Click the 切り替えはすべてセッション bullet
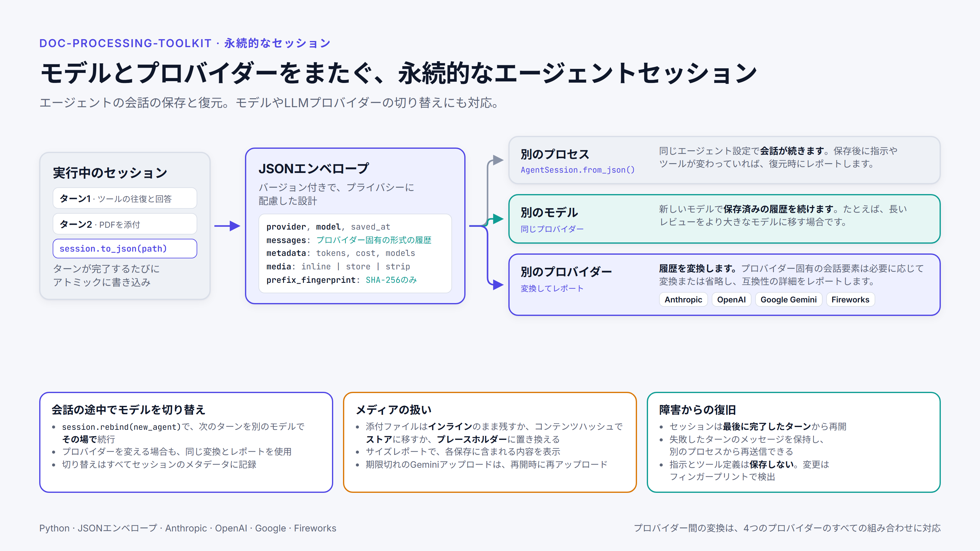 click(x=159, y=464)
